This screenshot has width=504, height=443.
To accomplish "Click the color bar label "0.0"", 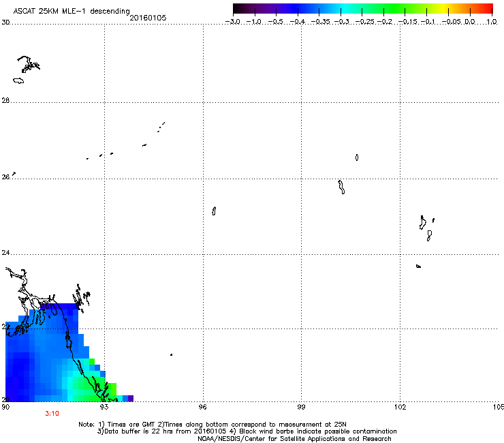I will (x=470, y=22).
